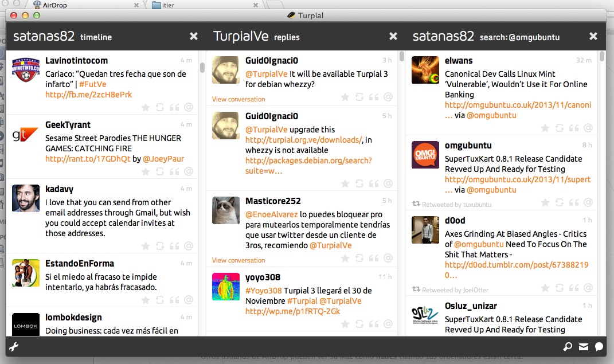Open kadavy's profile picture

click(26, 198)
